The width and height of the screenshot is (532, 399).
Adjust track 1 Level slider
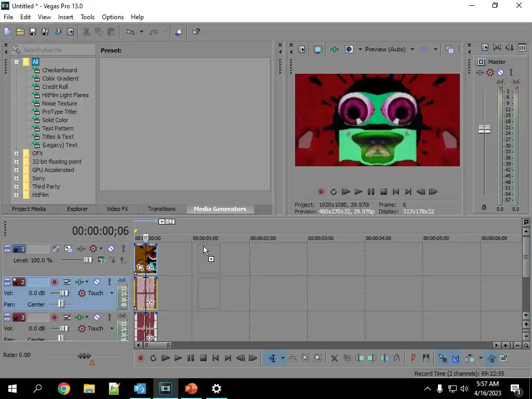click(87, 260)
